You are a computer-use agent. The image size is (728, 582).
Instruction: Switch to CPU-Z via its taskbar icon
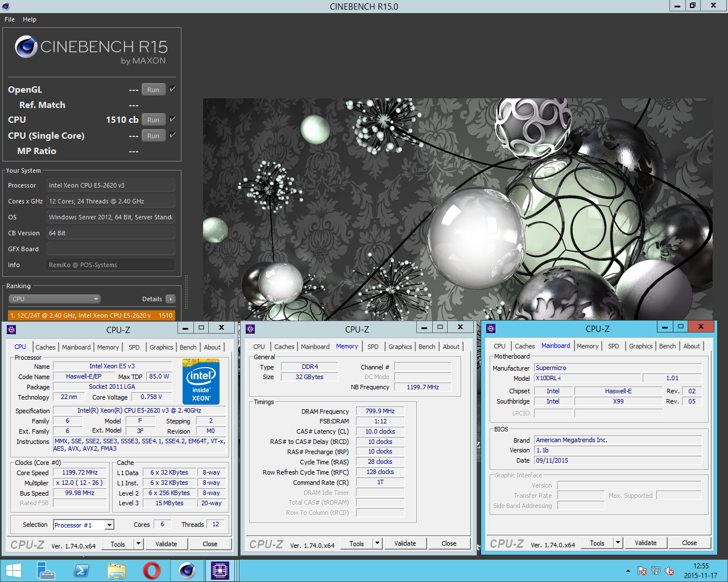pos(220,571)
